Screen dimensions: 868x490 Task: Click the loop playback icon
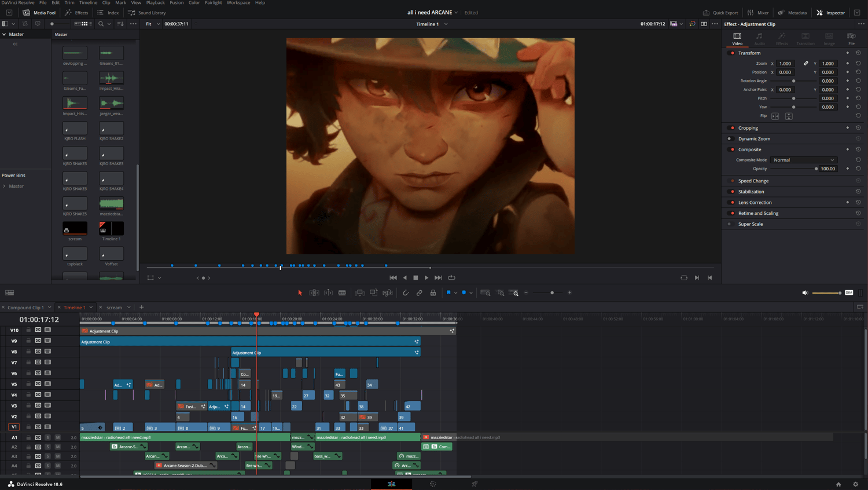[451, 277]
